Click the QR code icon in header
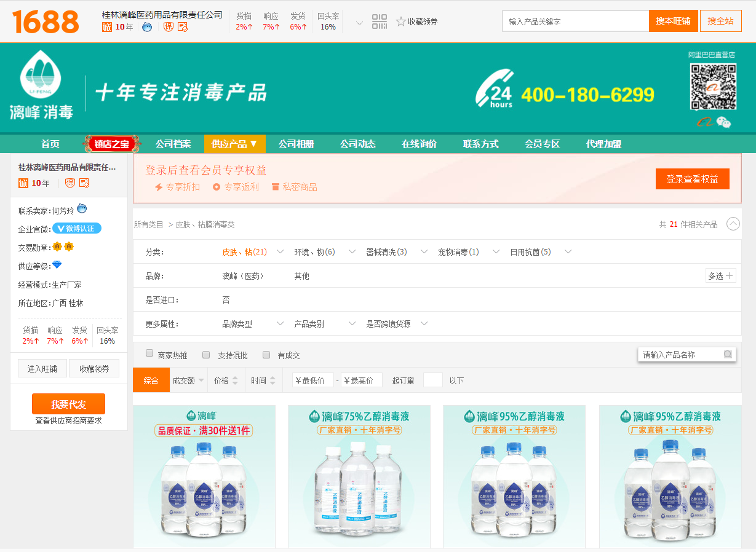 point(380,22)
